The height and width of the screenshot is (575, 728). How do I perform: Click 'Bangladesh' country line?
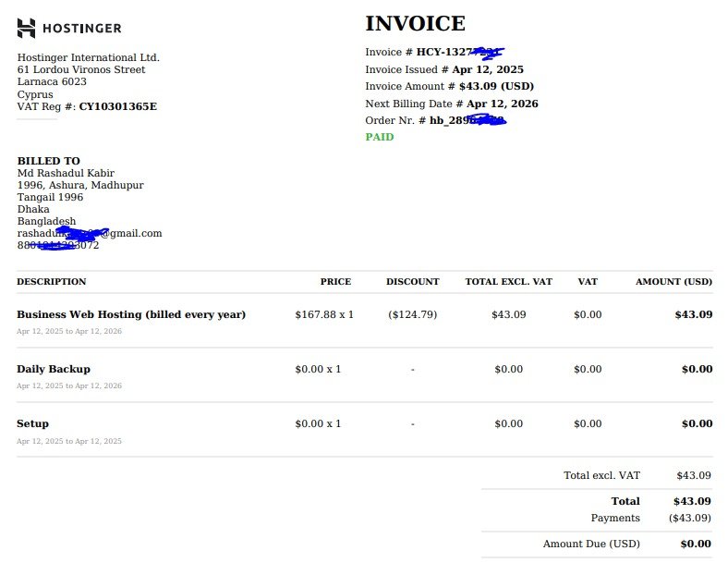(46, 221)
